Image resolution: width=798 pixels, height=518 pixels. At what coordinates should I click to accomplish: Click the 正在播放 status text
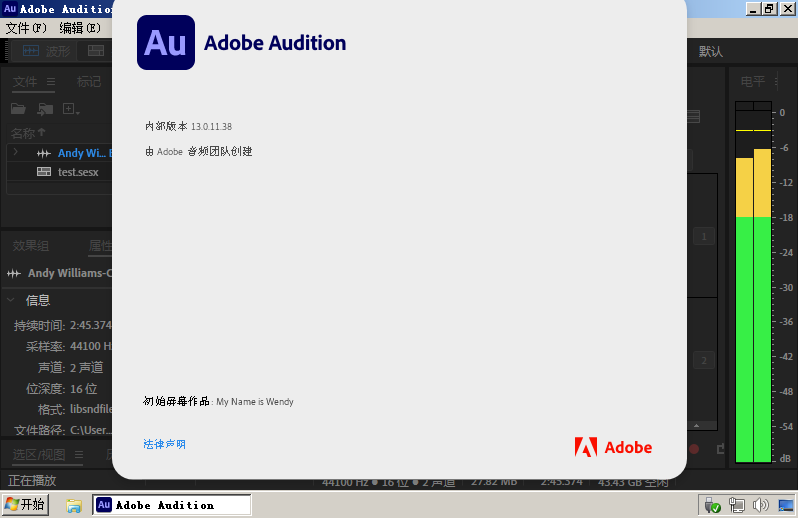point(32,480)
